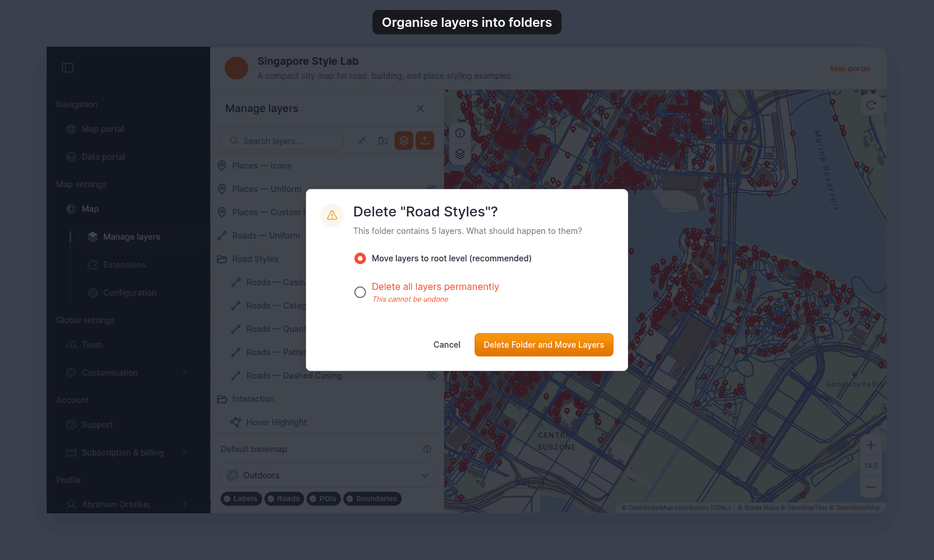Close the Manage layers panel
The width and height of the screenshot is (934, 560).
click(420, 108)
